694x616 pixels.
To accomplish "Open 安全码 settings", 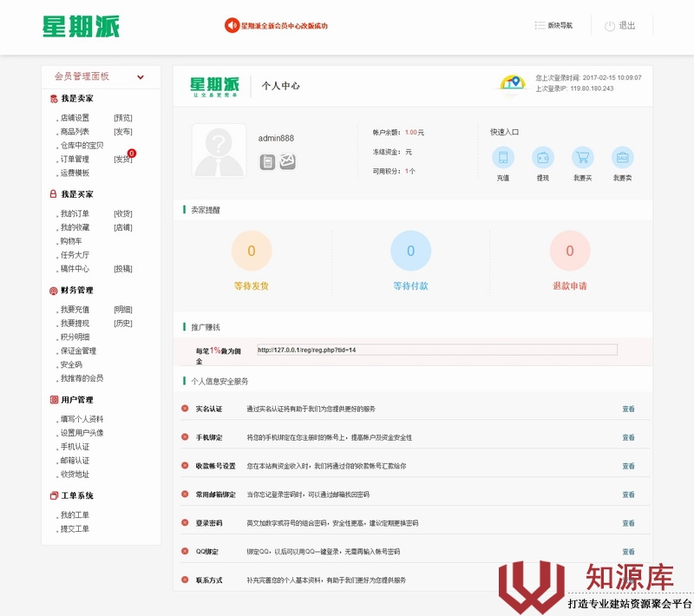I will (x=71, y=364).
